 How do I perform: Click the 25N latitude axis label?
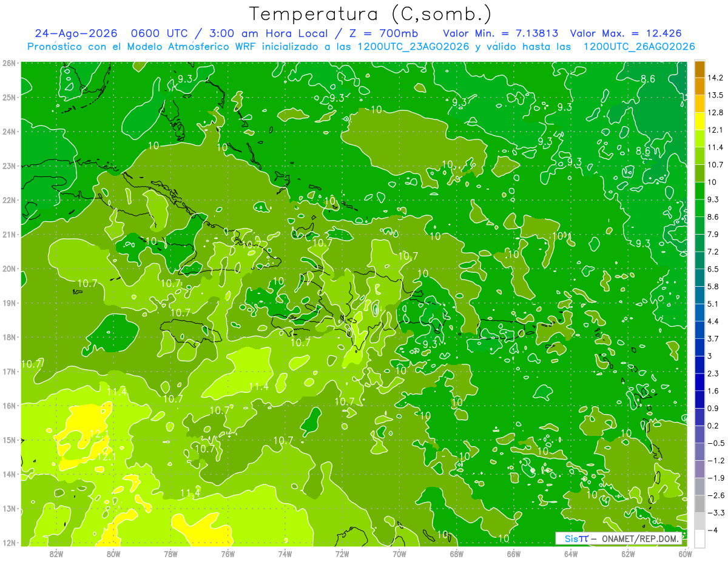click(9, 97)
